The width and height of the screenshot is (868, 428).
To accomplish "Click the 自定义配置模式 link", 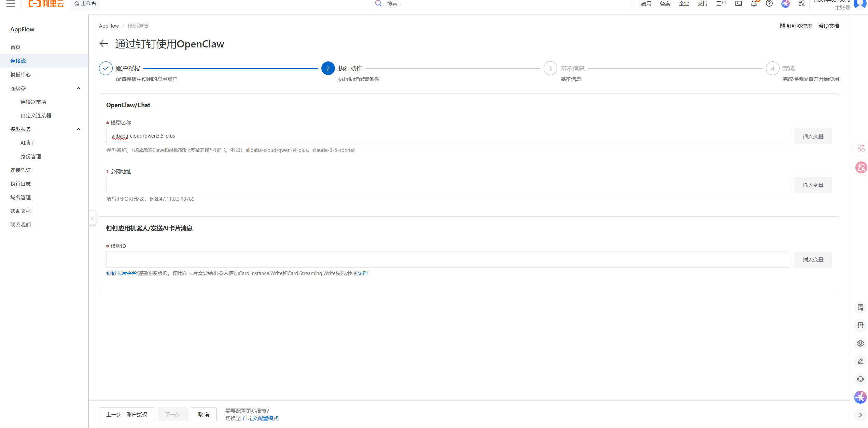I will click(260, 418).
